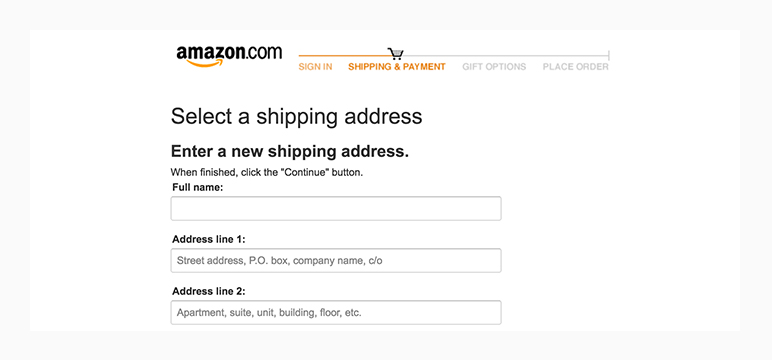
Task: Click the gray remaining portion of progress bar
Action: click(x=506, y=56)
